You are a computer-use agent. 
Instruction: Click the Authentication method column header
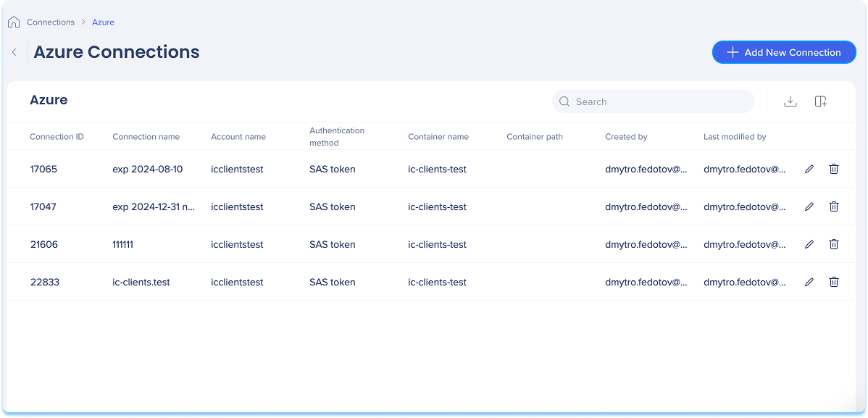(x=337, y=137)
